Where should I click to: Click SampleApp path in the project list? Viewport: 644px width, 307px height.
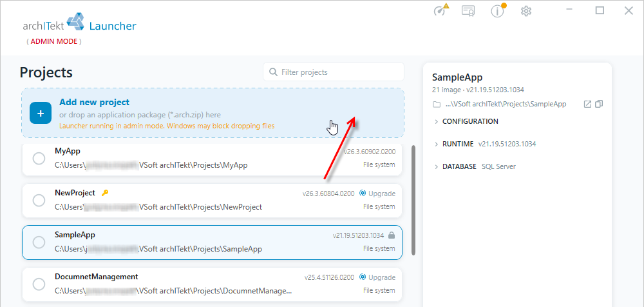click(158, 249)
